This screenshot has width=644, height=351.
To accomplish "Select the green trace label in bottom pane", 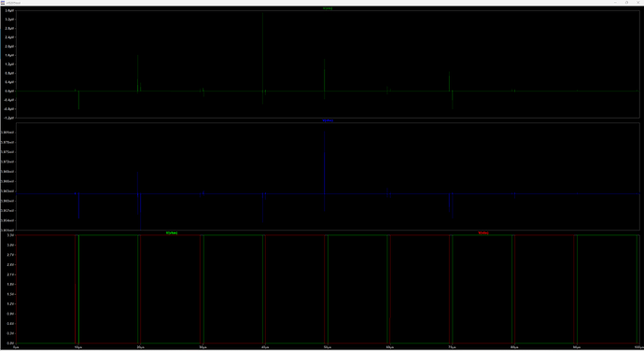I will [172, 233].
